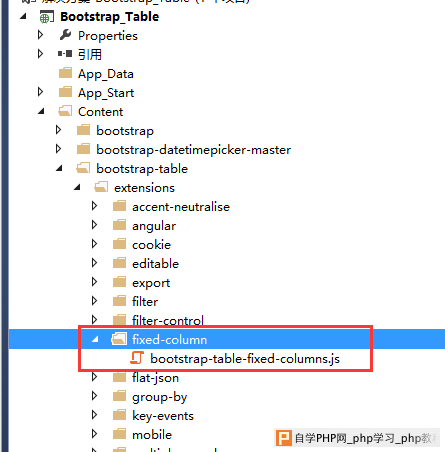445x452 pixels.
Task: Click the App_Data folder icon
Action: (65, 73)
